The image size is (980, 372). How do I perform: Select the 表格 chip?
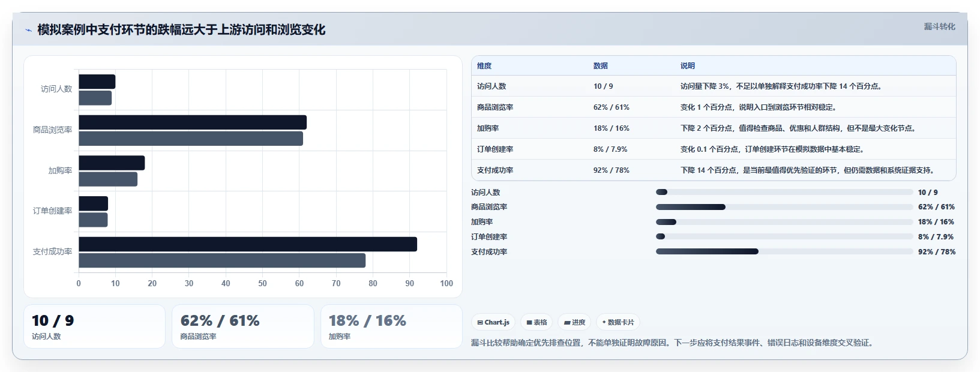click(x=537, y=322)
